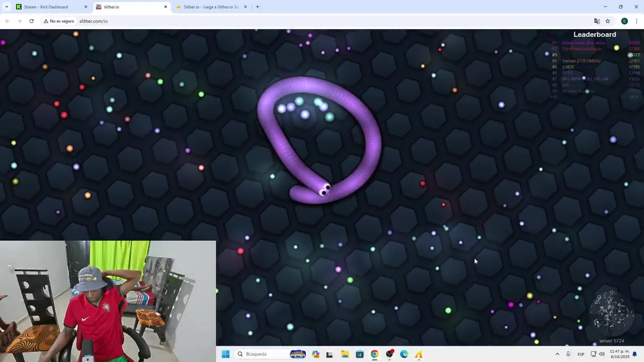Screen dimensions: 644x362
Task: Launch the Copilot taskbar icon
Action: tap(315, 354)
